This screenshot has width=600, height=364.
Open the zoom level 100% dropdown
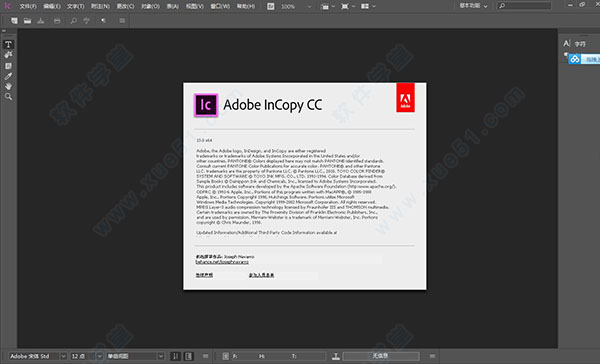tap(310, 7)
